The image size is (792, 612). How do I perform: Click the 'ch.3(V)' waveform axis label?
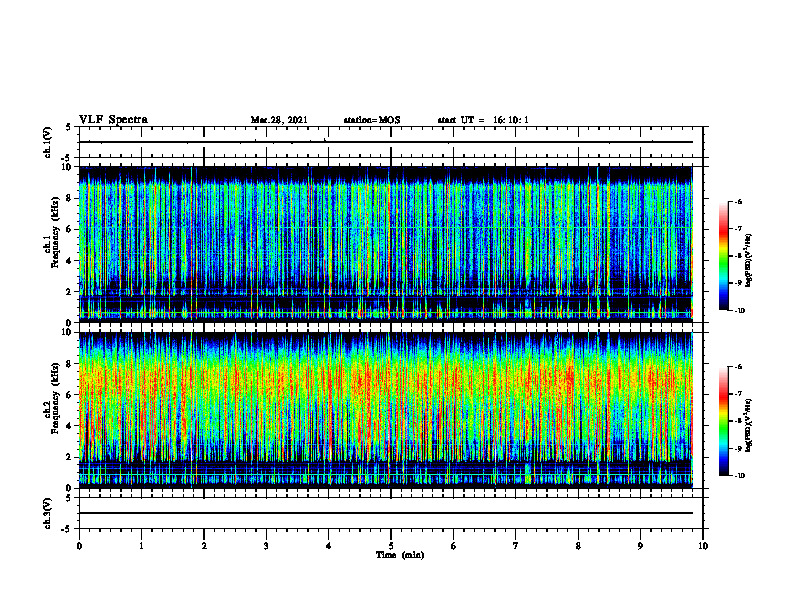[48, 513]
